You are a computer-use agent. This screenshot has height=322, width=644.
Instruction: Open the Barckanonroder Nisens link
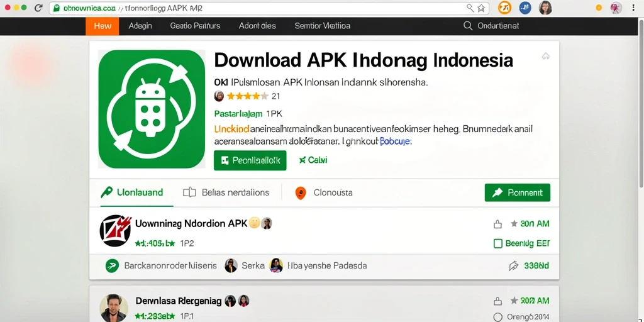[x=170, y=266]
